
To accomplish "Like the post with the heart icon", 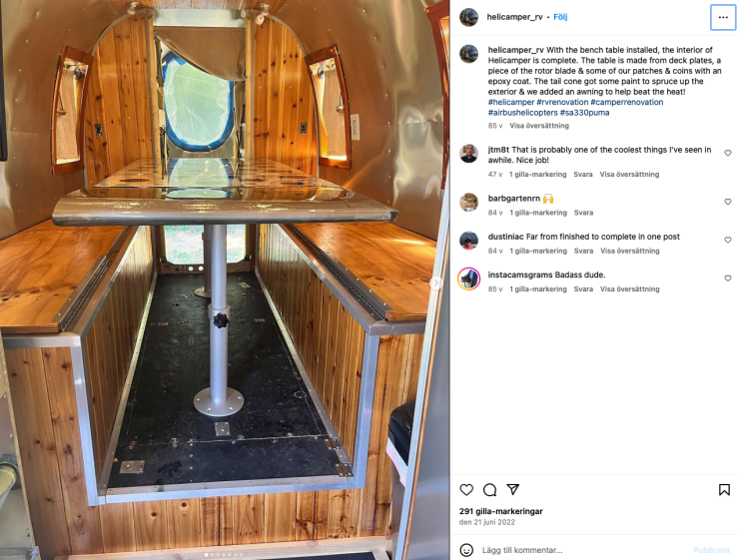I will 466,490.
